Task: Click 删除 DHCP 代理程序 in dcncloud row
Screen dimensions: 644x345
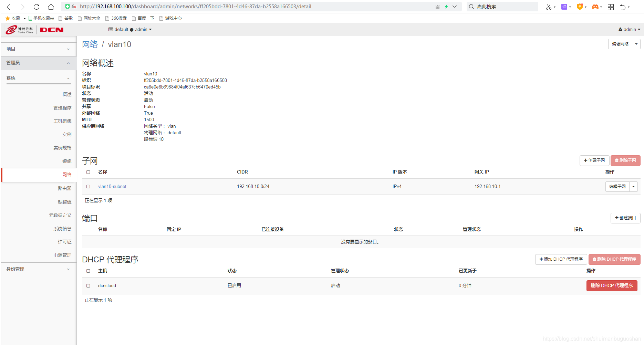Action: coord(612,286)
